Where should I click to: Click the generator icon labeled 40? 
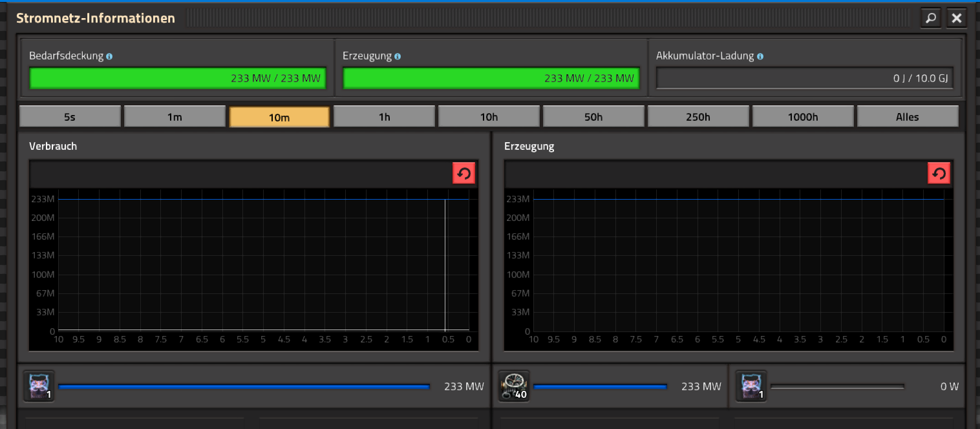(x=514, y=386)
